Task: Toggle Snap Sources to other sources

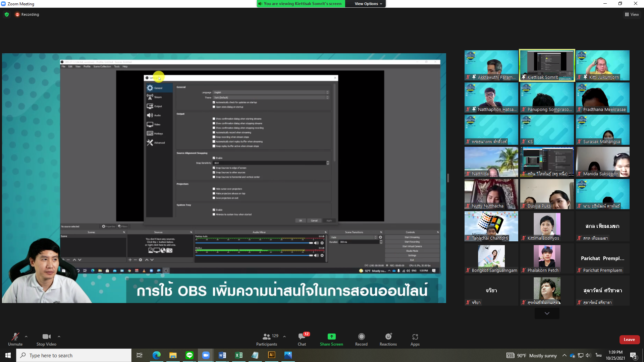Action: (x=214, y=173)
